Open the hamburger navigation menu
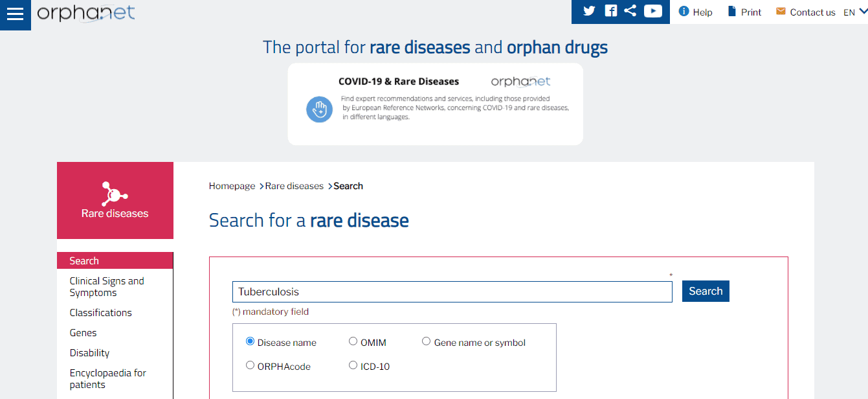The width and height of the screenshot is (868, 399). tap(15, 15)
